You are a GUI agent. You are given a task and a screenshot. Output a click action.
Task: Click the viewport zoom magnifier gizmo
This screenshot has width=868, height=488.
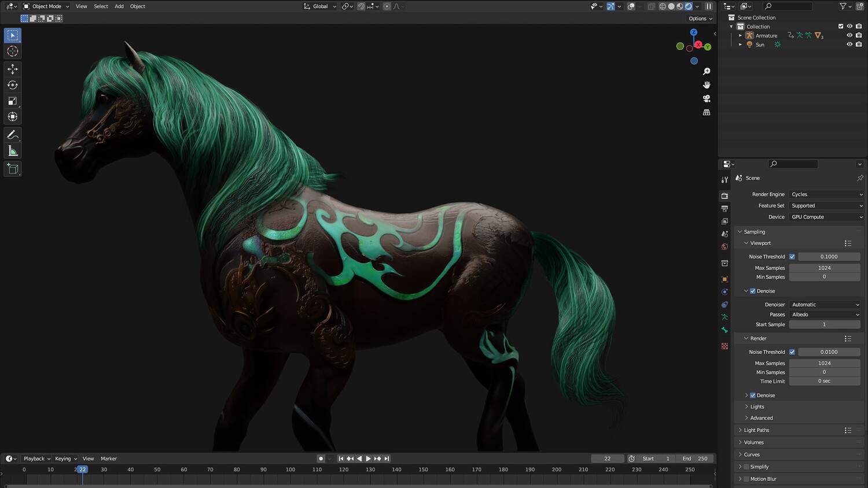click(x=707, y=71)
